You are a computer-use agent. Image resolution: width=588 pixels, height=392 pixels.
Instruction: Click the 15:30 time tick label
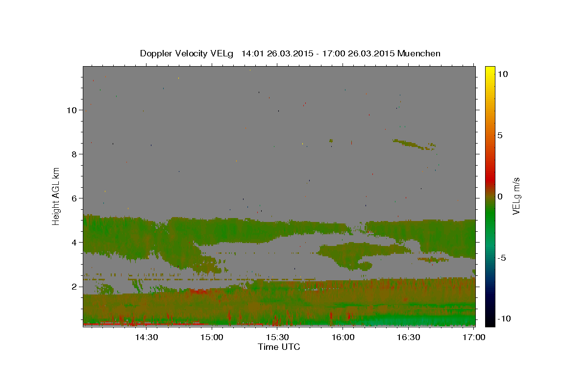tap(278, 337)
